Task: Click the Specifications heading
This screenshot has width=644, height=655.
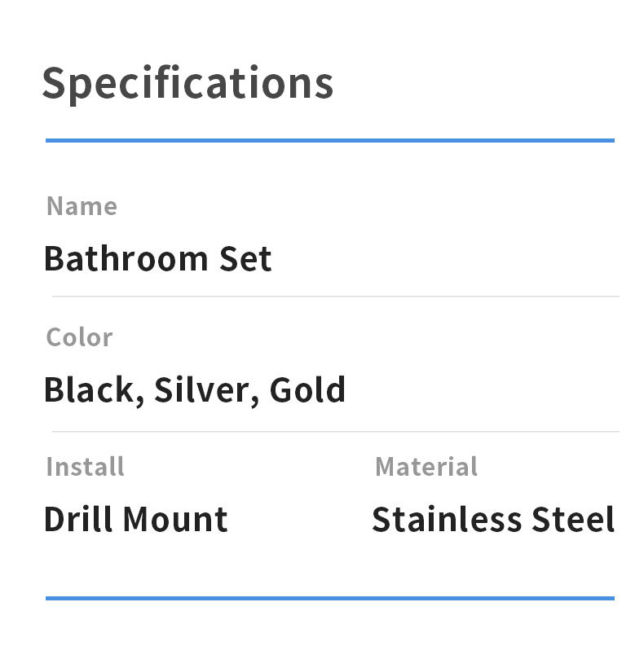Action: pos(187,83)
